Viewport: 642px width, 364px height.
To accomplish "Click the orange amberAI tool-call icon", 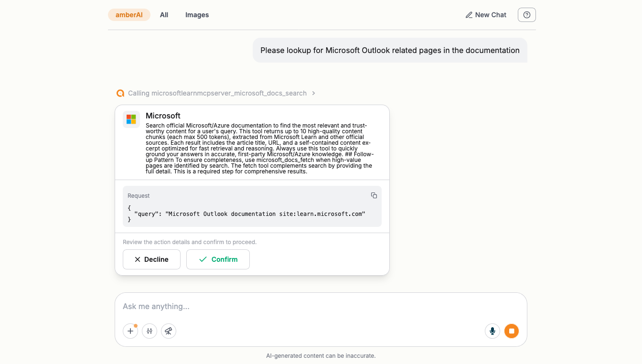I will (120, 93).
